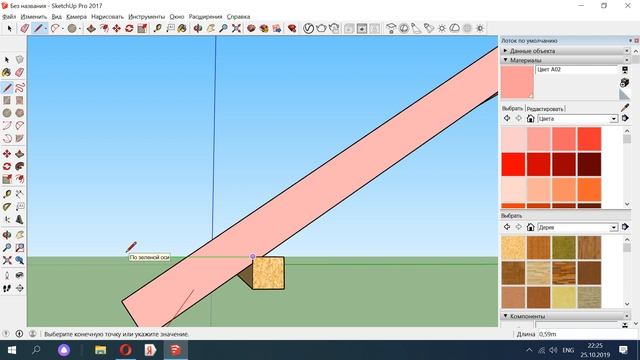
Task: Open Opera browser from taskbar
Action: pos(126,350)
